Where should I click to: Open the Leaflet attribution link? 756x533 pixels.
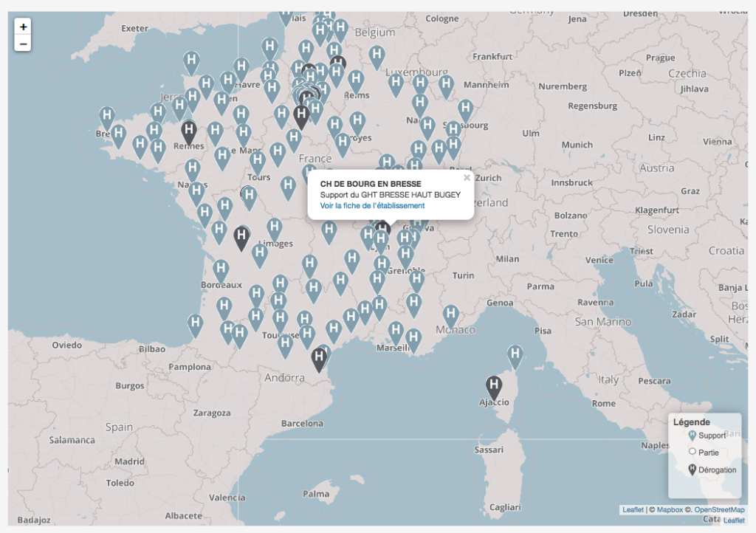click(633, 509)
